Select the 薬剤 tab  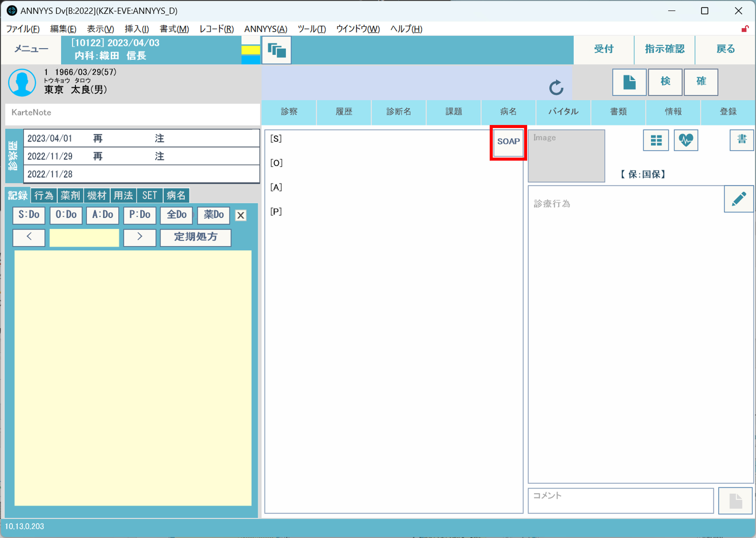click(x=70, y=195)
